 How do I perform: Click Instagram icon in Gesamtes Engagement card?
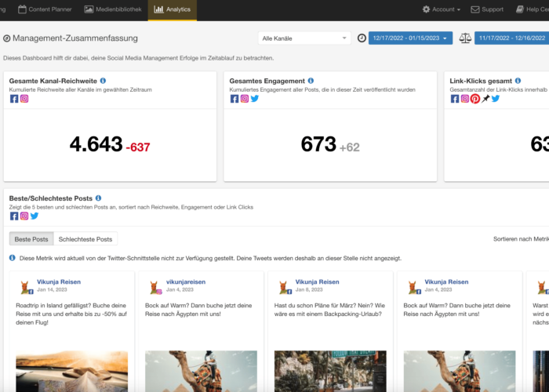[245, 99]
